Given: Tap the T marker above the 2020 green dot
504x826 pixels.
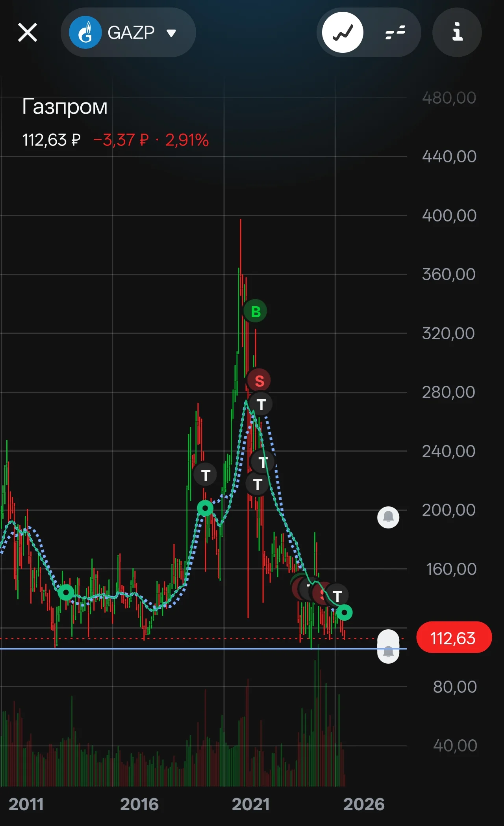Looking at the screenshot, I should [205, 475].
